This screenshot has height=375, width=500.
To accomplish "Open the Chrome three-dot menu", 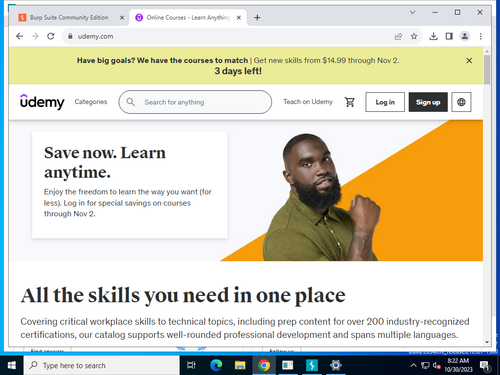I will click(x=480, y=36).
